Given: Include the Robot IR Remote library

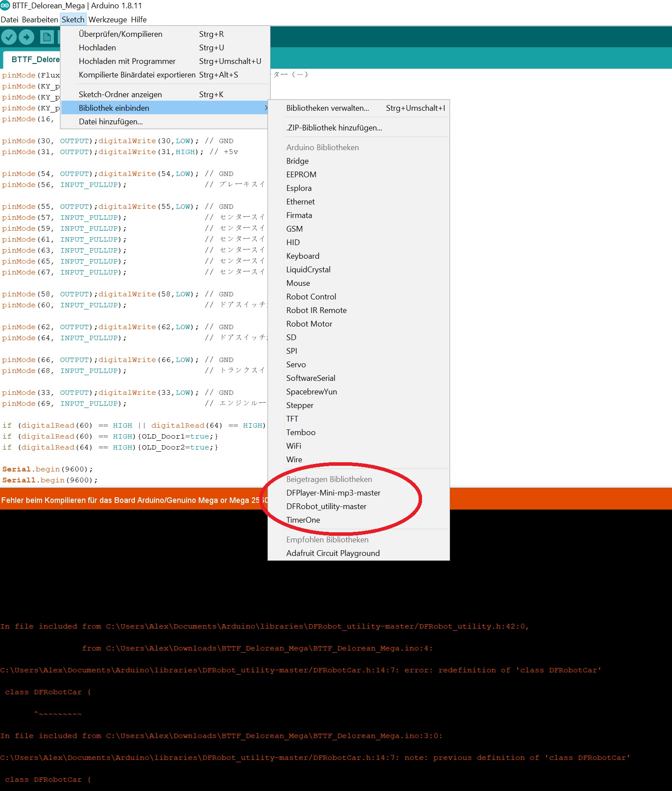Looking at the screenshot, I should pyautogui.click(x=359, y=310).
